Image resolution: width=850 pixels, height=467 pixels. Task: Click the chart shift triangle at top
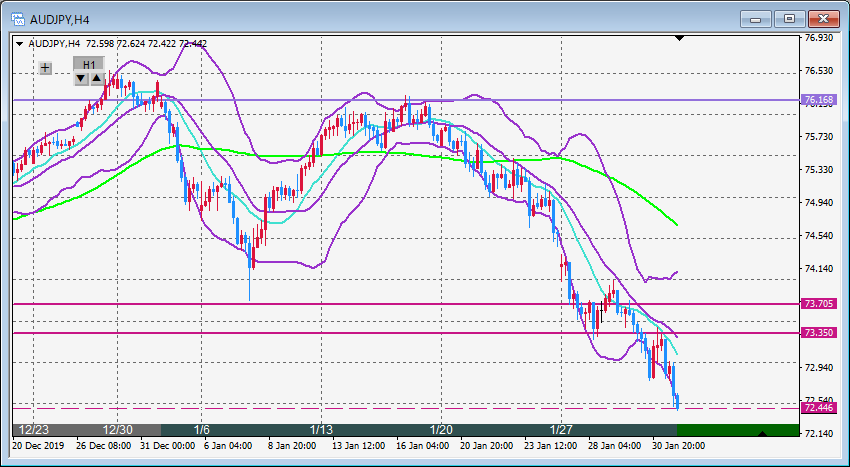pyautogui.click(x=679, y=38)
